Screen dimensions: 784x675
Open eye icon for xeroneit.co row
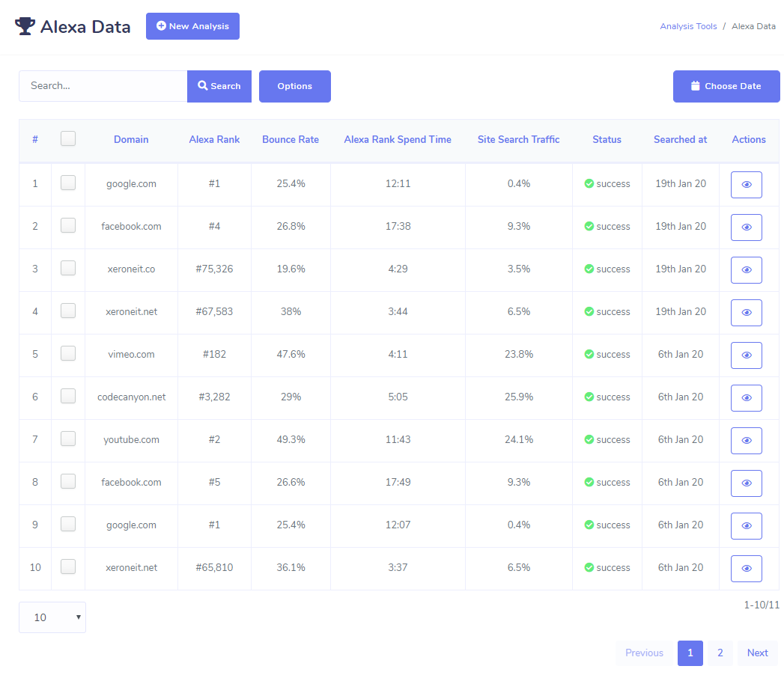click(746, 270)
